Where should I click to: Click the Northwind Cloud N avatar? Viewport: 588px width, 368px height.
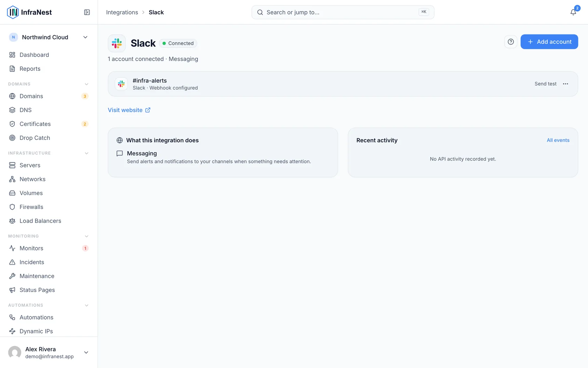(x=14, y=37)
